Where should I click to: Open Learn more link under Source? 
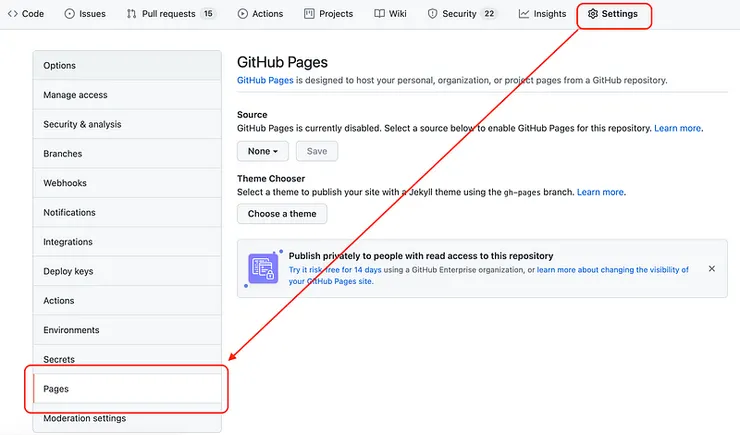(677, 128)
